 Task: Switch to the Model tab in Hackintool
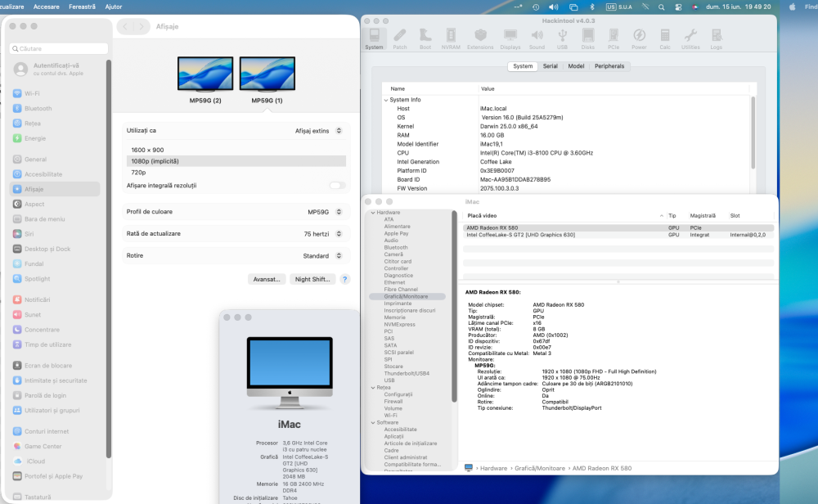pos(576,66)
